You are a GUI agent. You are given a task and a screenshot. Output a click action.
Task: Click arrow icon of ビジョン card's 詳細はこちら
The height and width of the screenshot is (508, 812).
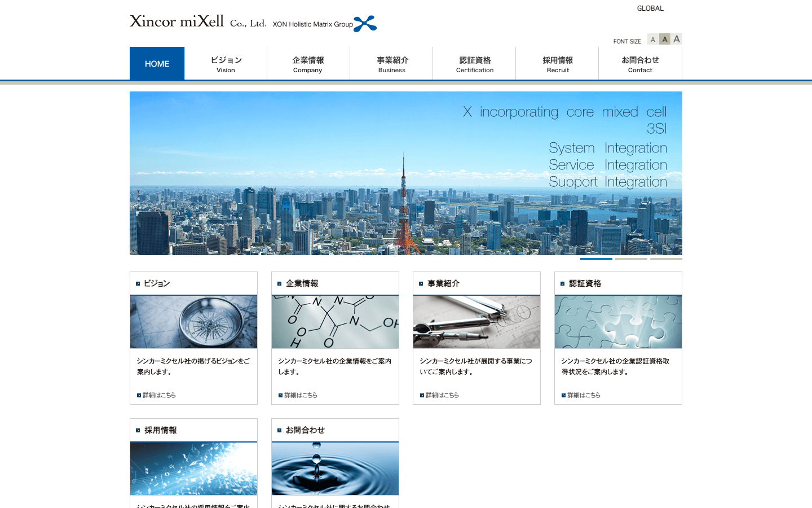pos(139,395)
